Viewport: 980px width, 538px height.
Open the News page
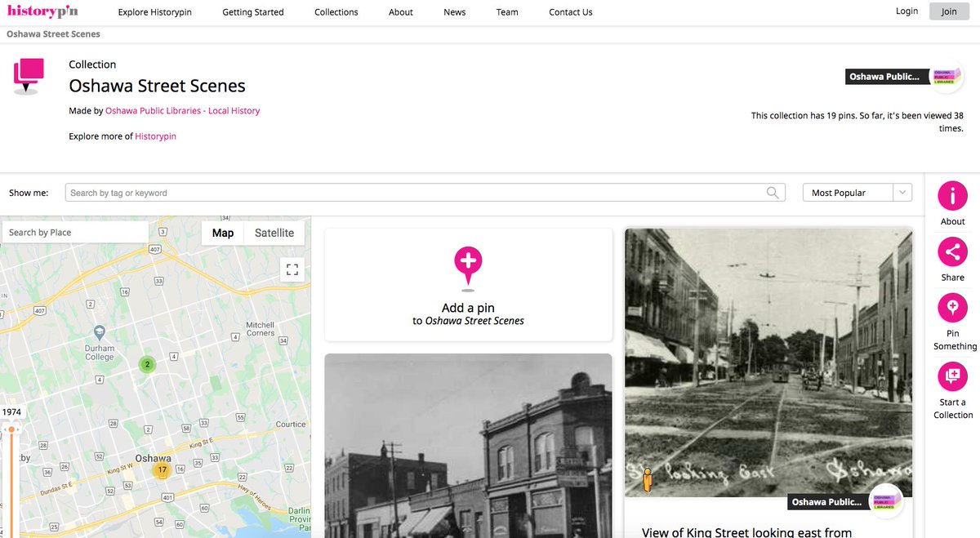pos(455,12)
